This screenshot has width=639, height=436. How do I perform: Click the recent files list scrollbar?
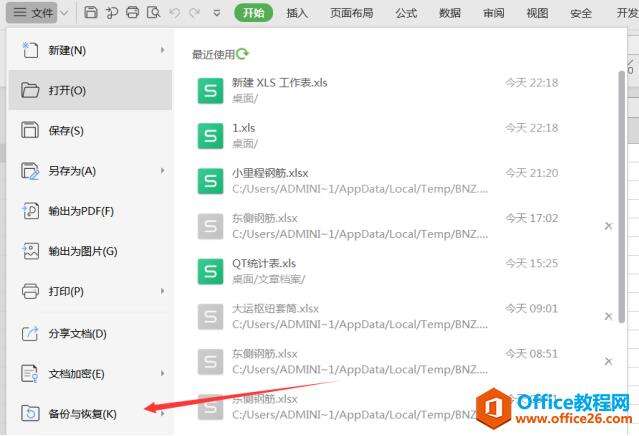click(x=621, y=197)
